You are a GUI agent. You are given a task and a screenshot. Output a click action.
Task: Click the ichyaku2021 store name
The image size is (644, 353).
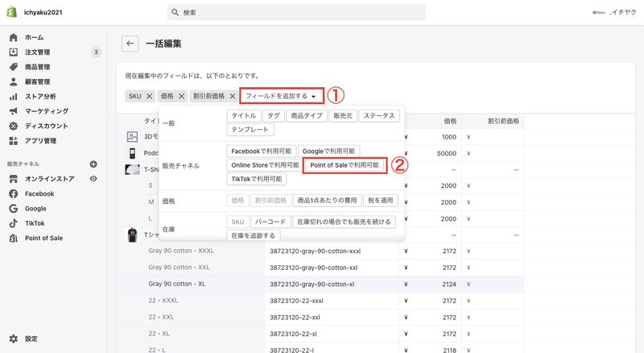click(x=43, y=12)
